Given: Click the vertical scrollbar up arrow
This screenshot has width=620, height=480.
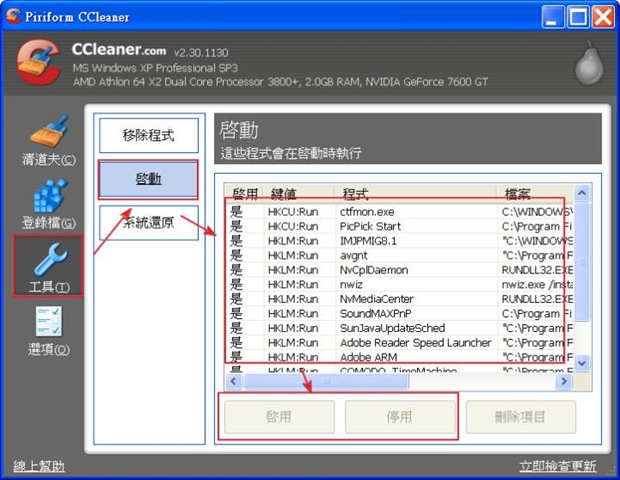Looking at the screenshot, I should click(582, 193).
